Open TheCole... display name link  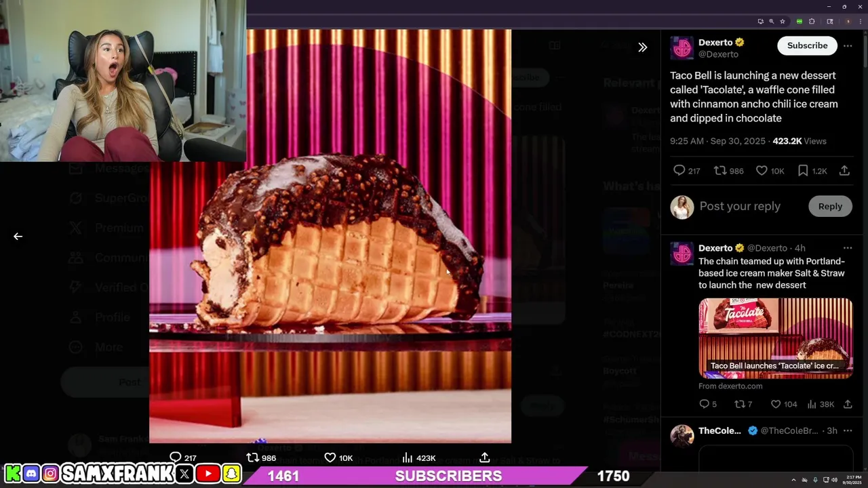(719, 430)
